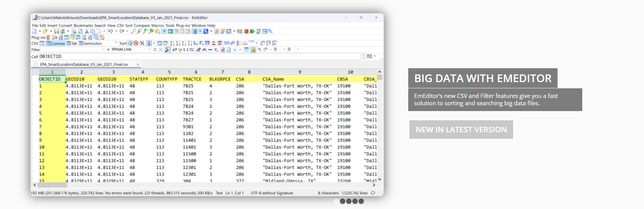Click the Open file folder icon
Viewport: 644px width, 209px height.
[45, 31]
